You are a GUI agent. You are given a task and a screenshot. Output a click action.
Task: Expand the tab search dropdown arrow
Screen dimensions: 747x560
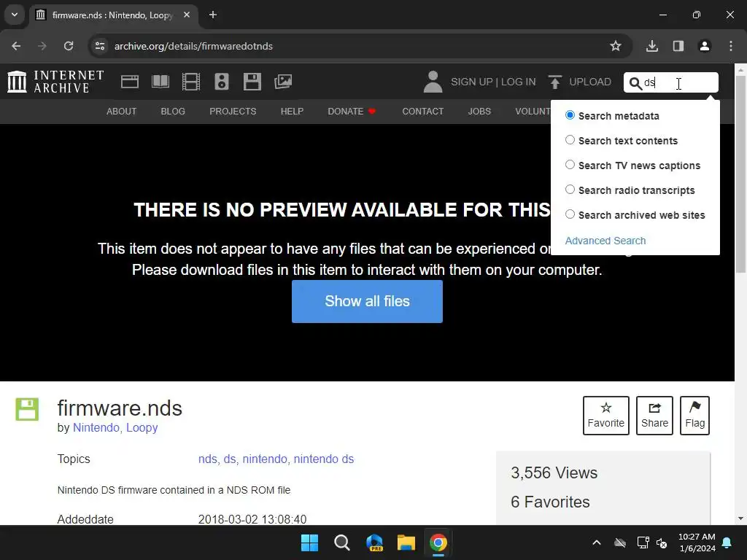15,15
